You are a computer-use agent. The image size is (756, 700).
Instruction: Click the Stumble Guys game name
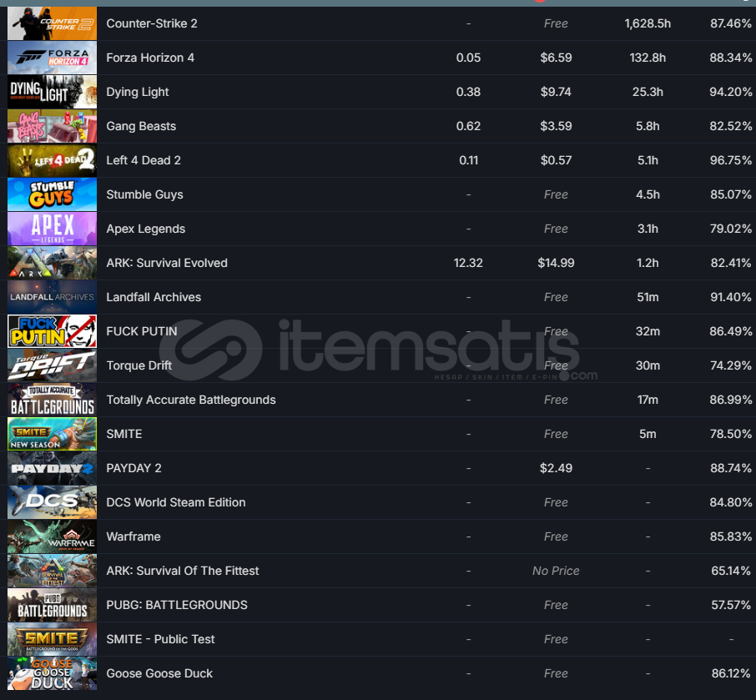point(144,194)
